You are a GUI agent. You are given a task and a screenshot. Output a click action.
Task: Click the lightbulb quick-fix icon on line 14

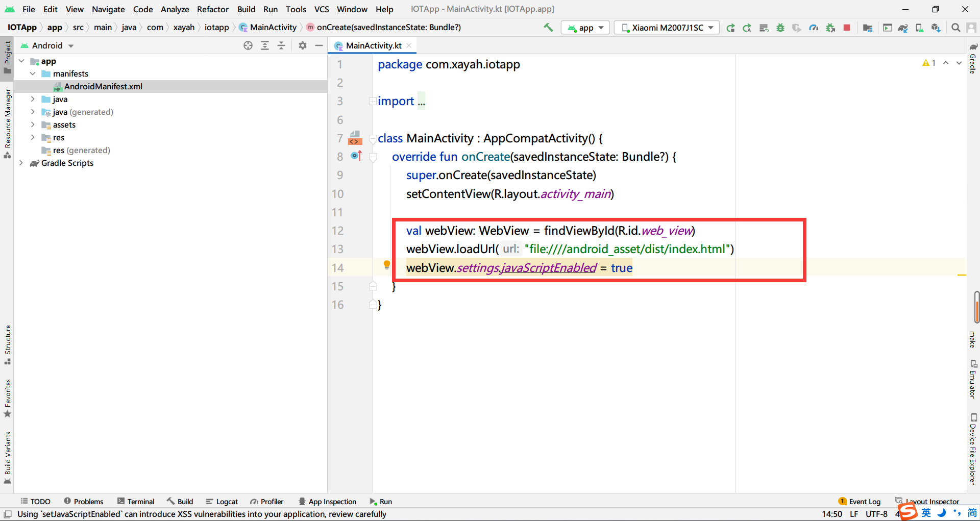386,265
